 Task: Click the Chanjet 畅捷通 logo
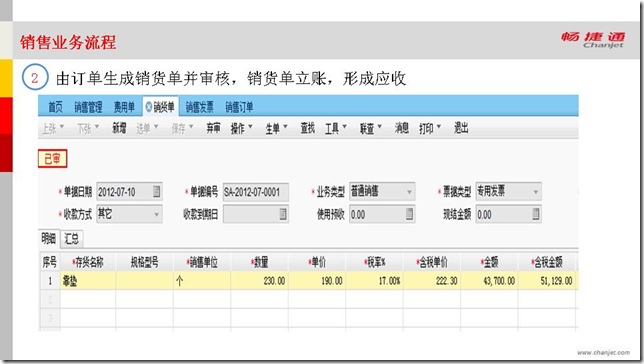coord(593,40)
